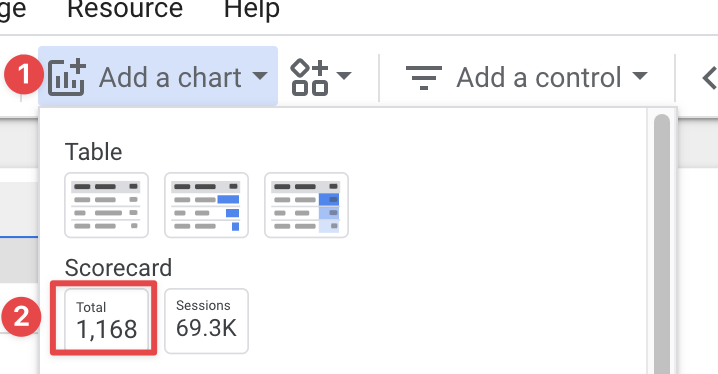Viewport: 718px width, 374px height.
Task: Click the chart picker vertical scrollbar
Action: pos(662,243)
